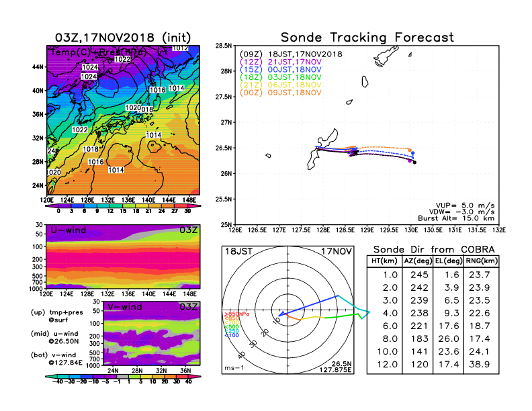Viewport: 532px width, 411px height.
Task: Click the '127.875E' coordinate in the hodograph
Action: pos(335,370)
